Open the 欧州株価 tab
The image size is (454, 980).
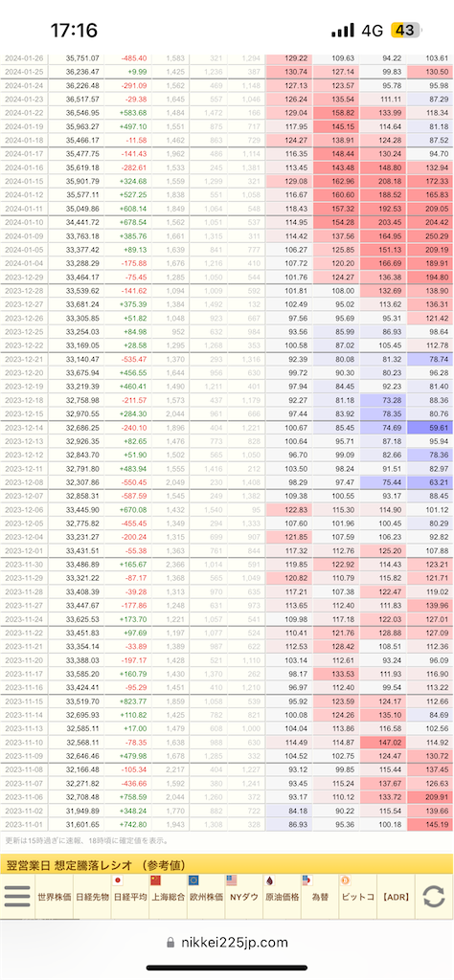coord(206,897)
